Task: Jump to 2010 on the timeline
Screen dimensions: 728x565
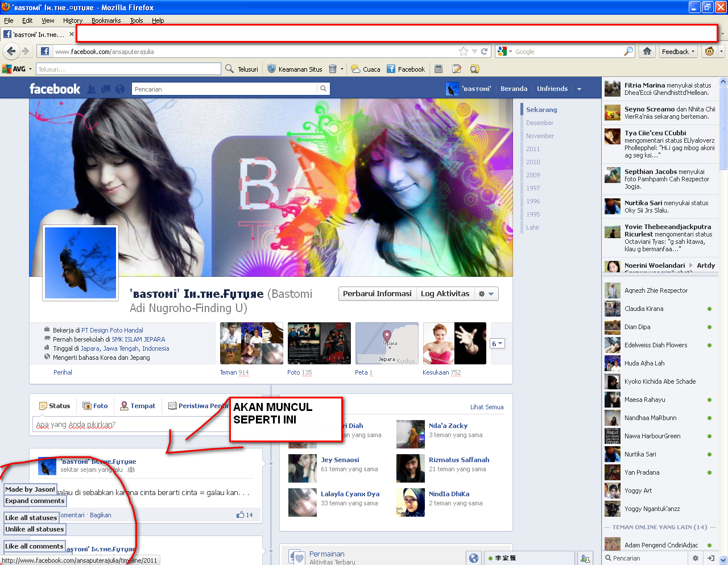Action: 533,162
